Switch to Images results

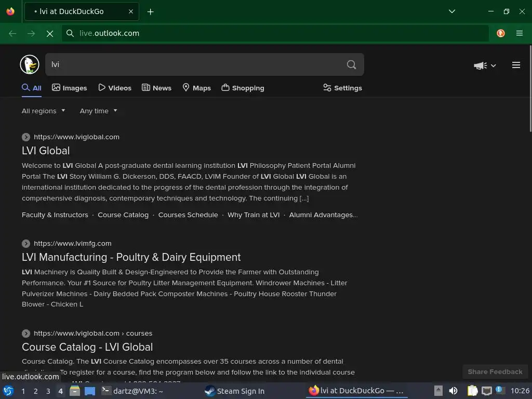click(x=69, y=88)
